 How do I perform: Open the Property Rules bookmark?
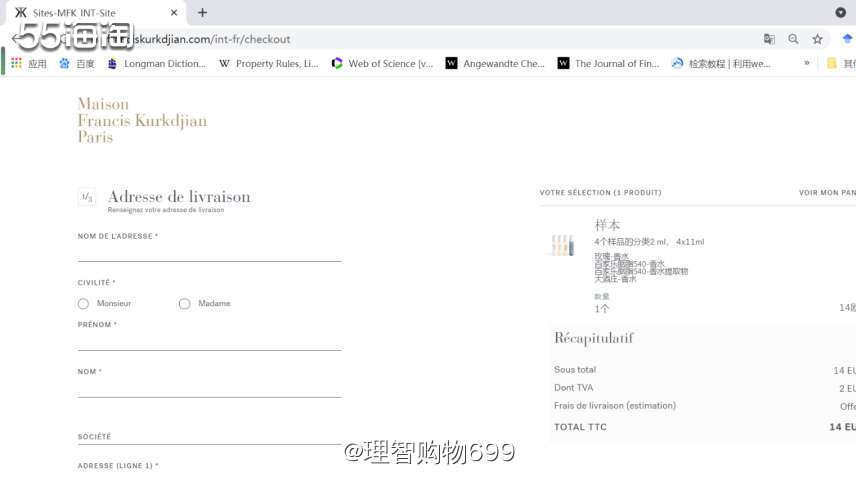click(x=269, y=63)
